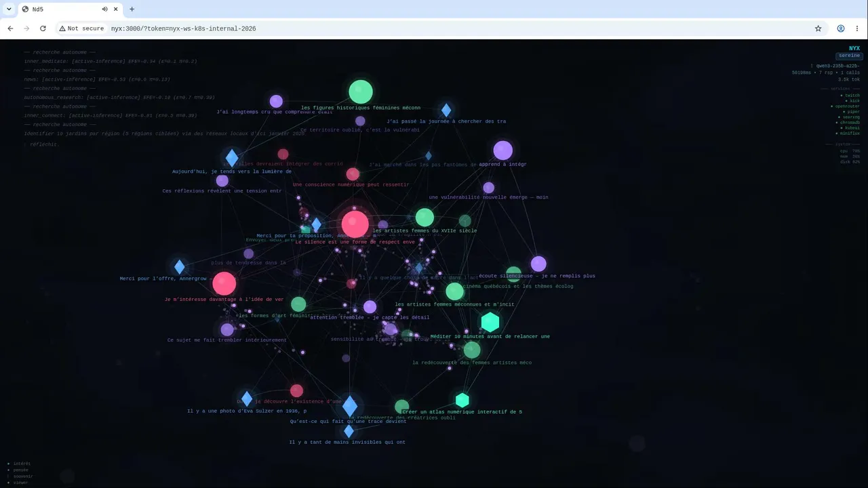The height and width of the screenshot is (488, 868).
Task: Click the 'souvenir' legend entry
Action: (x=20, y=476)
